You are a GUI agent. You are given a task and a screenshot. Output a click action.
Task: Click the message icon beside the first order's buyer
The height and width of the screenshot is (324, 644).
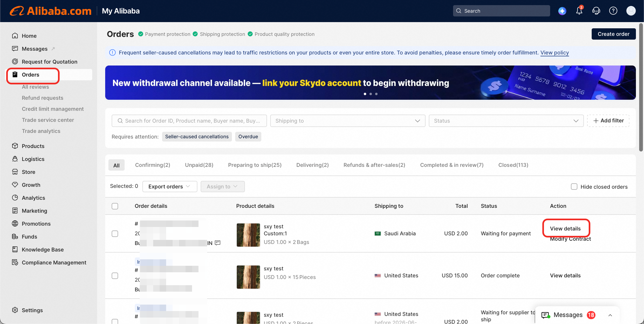coord(218,243)
